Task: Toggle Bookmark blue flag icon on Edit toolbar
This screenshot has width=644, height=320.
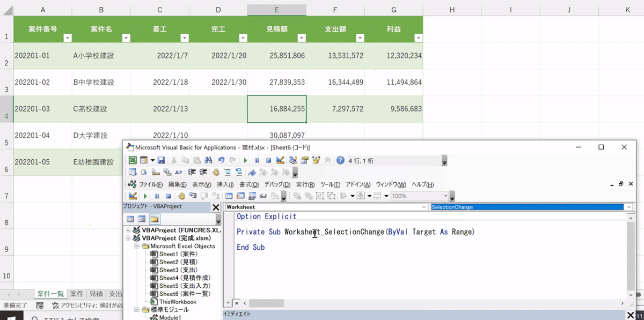Action: pyautogui.click(x=251, y=172)
